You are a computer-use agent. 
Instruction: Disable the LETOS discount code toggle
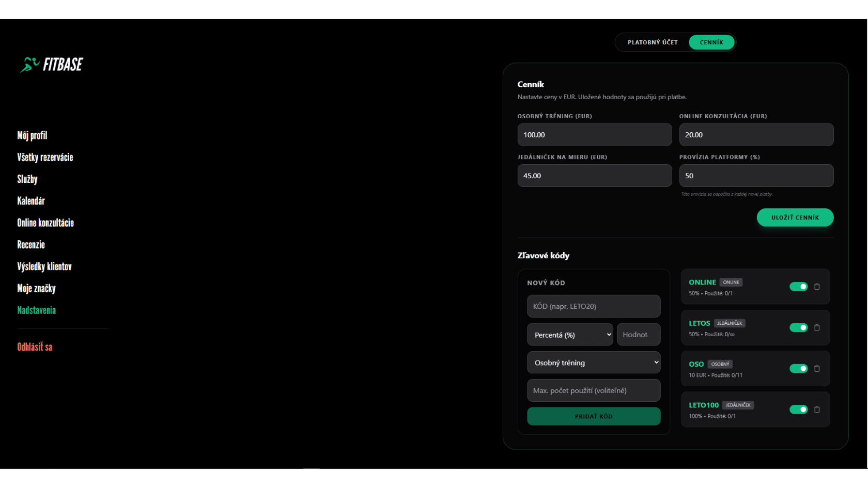pos(798,327)
